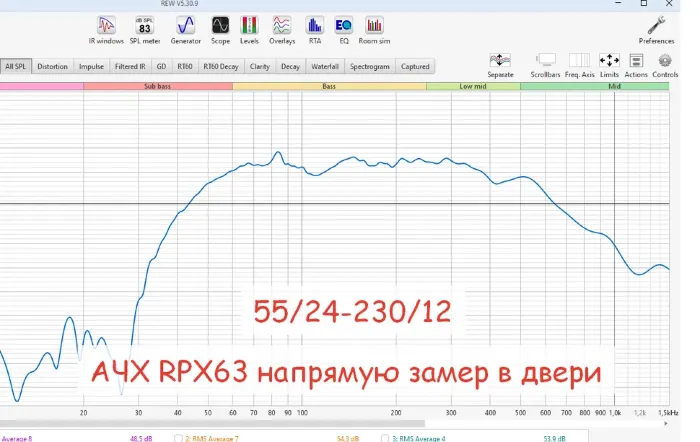This screenshot has width=700, height=442.
Task: Open the RT60 tab
Action: (185, 67)
